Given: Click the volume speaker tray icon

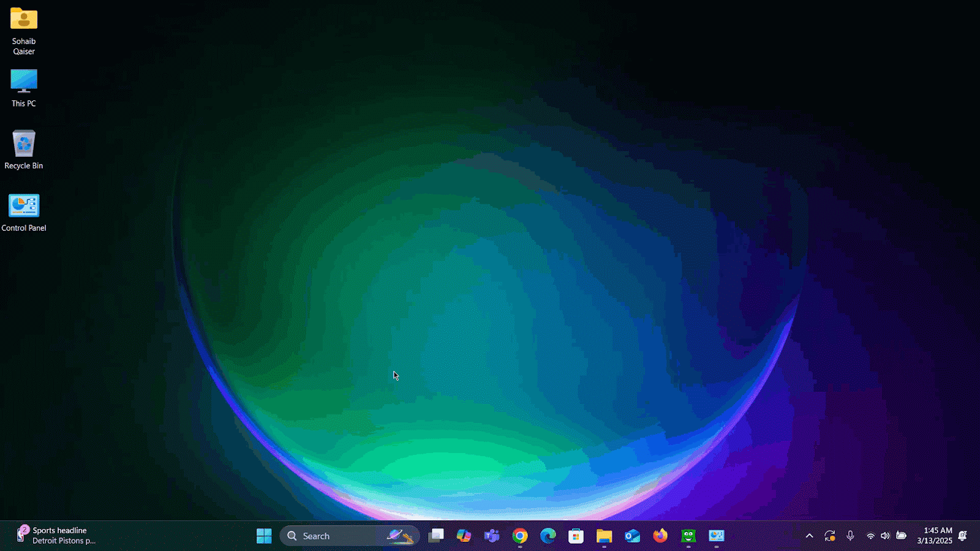Looking at the screenshot, I should tap(885, 536).
